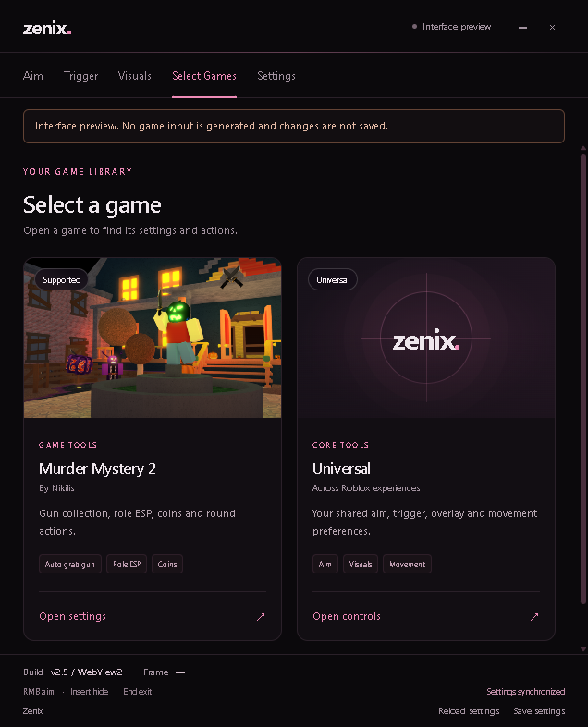Click the Role ESP tag
The width and height of the screenshot is (588, 727).
(x=127, y=564)
